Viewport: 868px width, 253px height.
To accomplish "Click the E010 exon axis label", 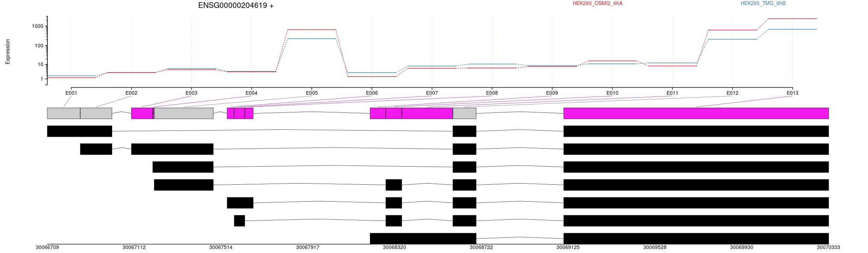I will [x=612, y=93].
